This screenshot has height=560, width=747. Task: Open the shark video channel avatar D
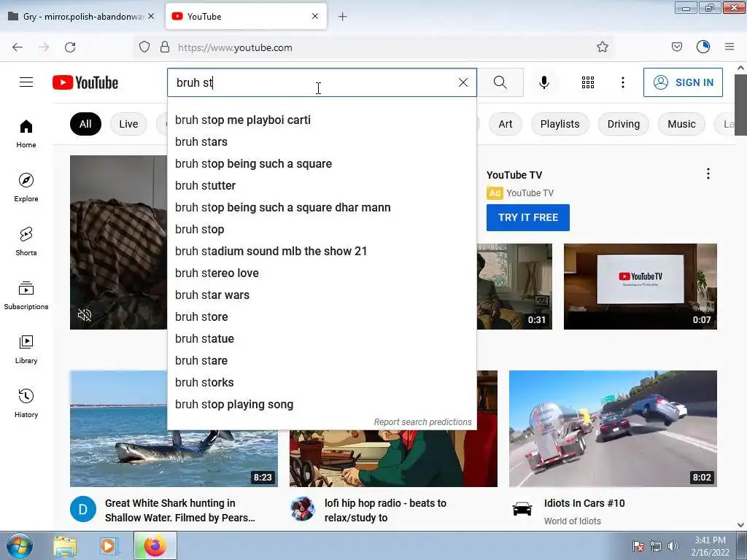tap(83, 509)
